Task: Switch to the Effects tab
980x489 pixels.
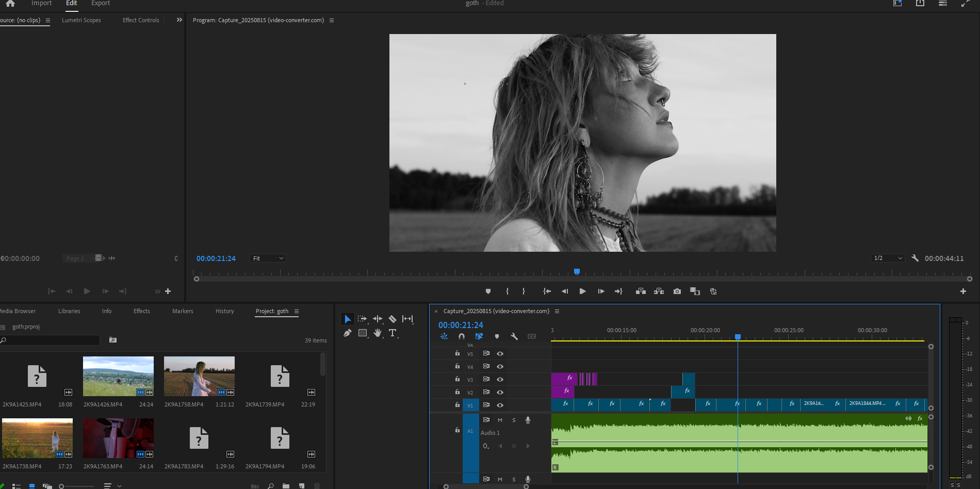Action: coord(141,311)
